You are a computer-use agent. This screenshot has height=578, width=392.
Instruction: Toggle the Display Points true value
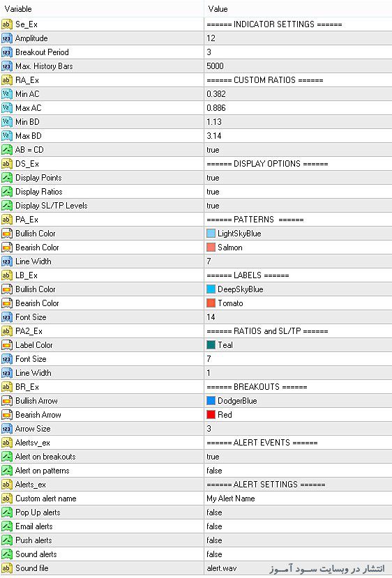[x=298, y=178]
